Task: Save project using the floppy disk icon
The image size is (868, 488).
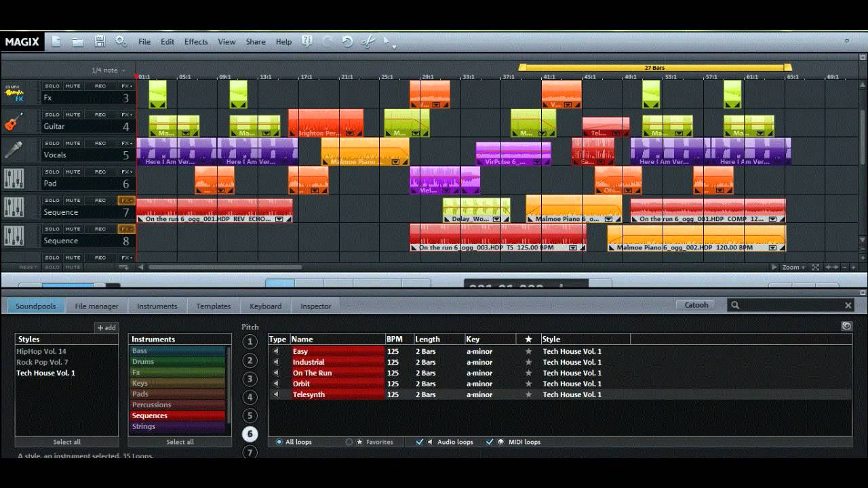Action: pyautogui.click(x=100, y=41)
